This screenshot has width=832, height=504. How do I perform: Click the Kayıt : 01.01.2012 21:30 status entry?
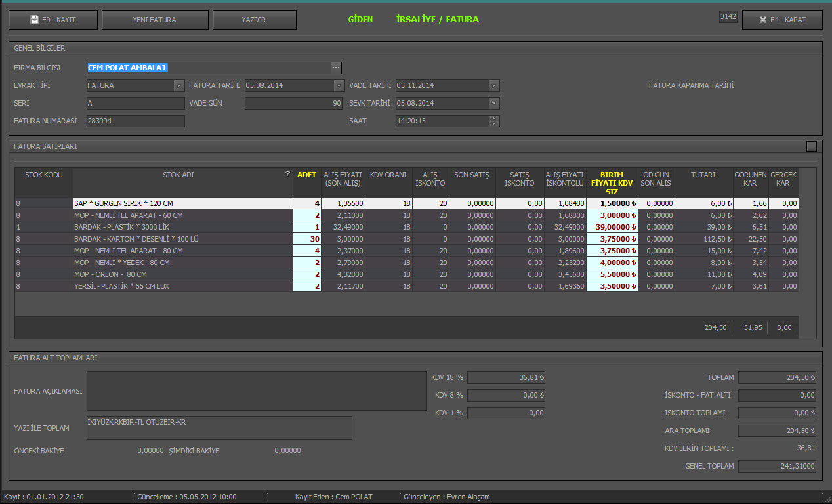click(x=43, y=497)
